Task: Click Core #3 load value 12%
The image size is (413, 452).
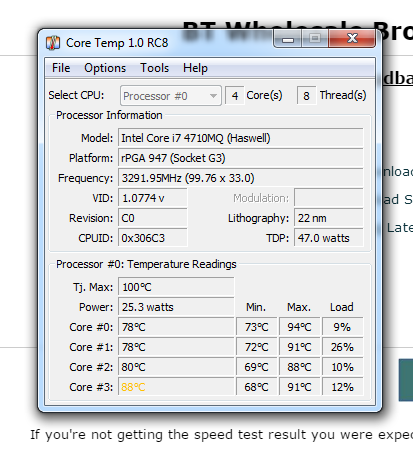Action: [342, 387]
